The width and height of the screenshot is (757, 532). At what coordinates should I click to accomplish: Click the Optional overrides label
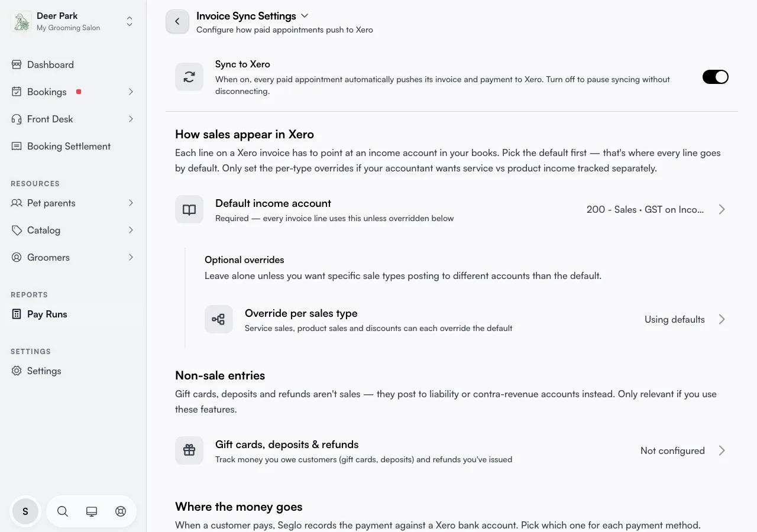[x=244, y=259]
